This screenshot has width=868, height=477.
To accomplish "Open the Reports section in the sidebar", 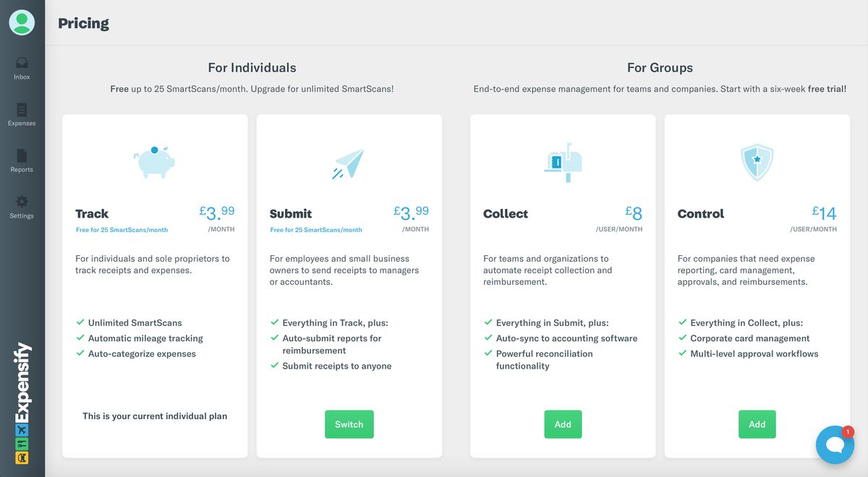I will click(x=22, y=162).
